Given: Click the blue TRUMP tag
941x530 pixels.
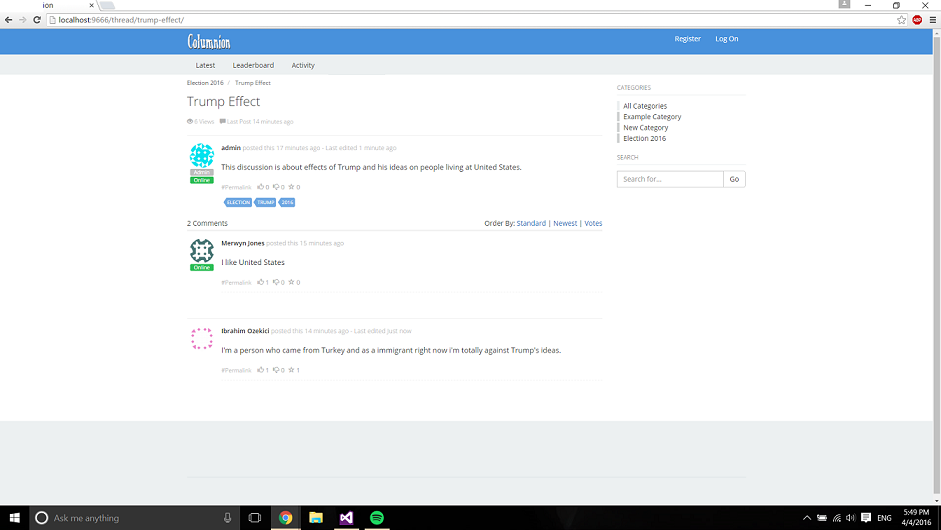Looking at the screenshot, I should click(265, 202).
